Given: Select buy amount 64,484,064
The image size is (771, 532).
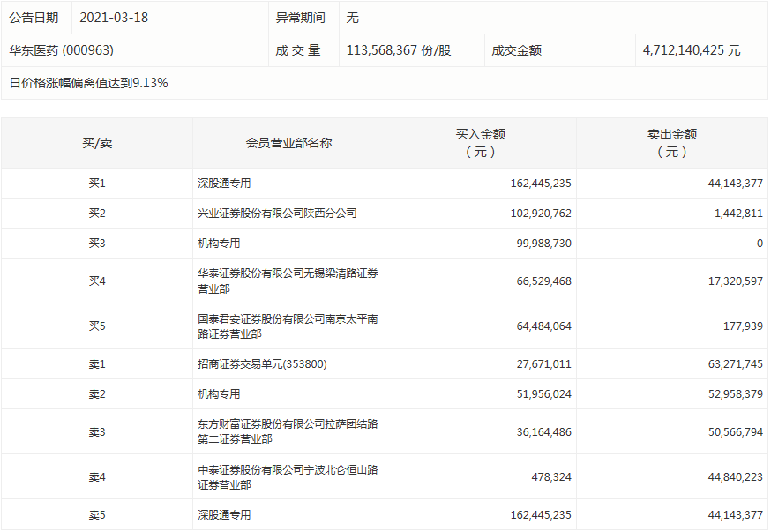Looking at the screenshot, I should click(x=543, y=326).
